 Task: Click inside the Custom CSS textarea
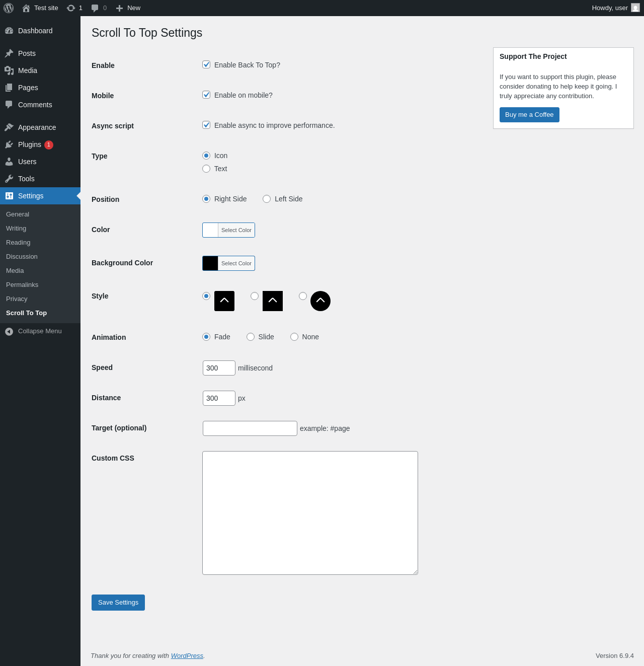click(x=310, y=513)
